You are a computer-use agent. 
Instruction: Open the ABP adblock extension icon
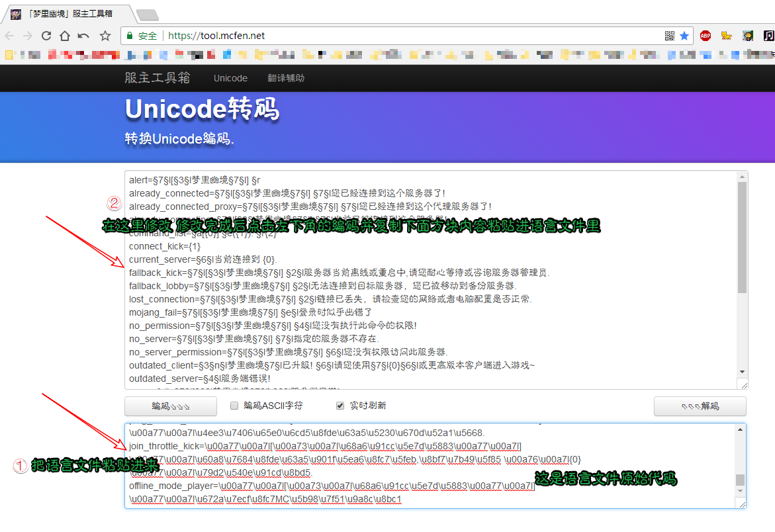pyautogui.click(x=706, y=36)
